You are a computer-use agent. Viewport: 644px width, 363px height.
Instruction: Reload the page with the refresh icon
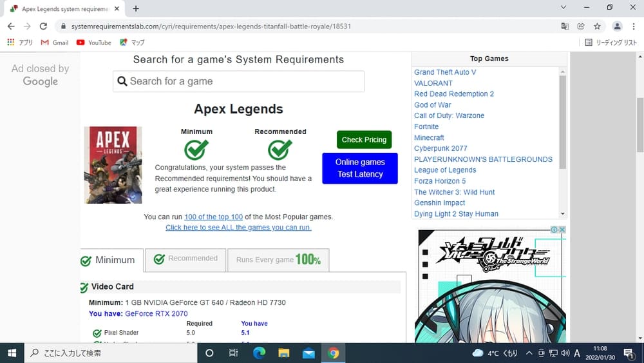(43, 26)
